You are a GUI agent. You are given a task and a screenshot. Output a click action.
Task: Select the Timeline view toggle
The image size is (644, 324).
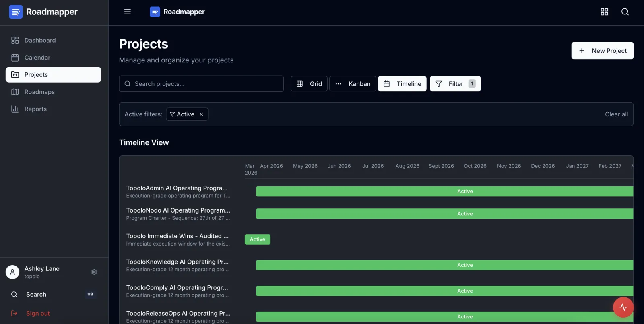(402, 84)
